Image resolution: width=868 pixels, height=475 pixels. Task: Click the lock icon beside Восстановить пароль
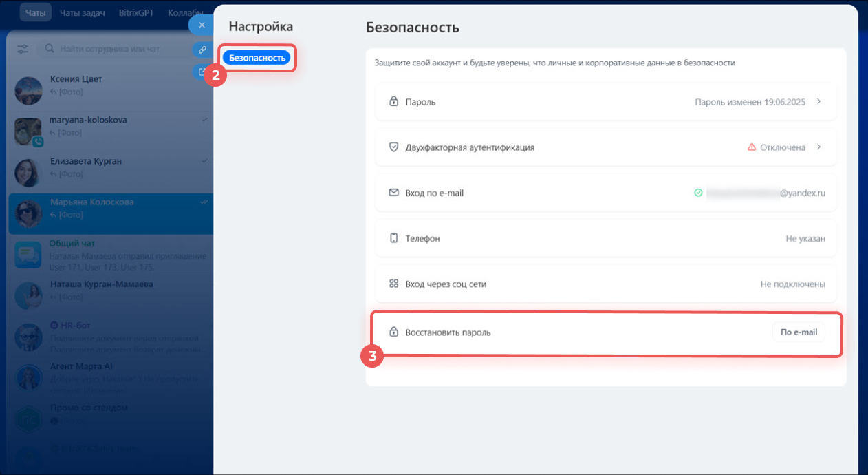pos(394,332)
